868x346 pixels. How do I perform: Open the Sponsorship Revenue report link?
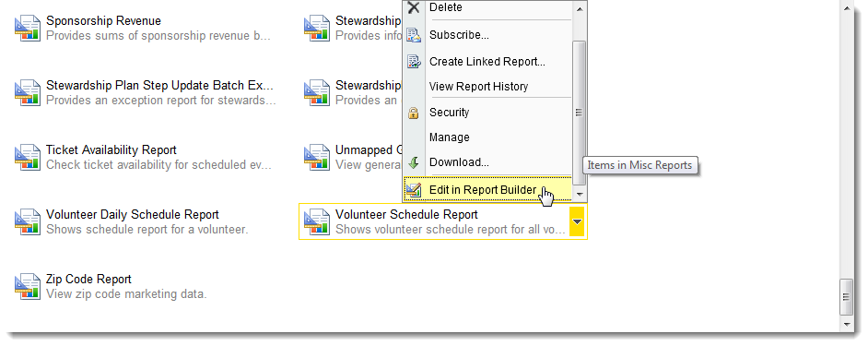103,21
